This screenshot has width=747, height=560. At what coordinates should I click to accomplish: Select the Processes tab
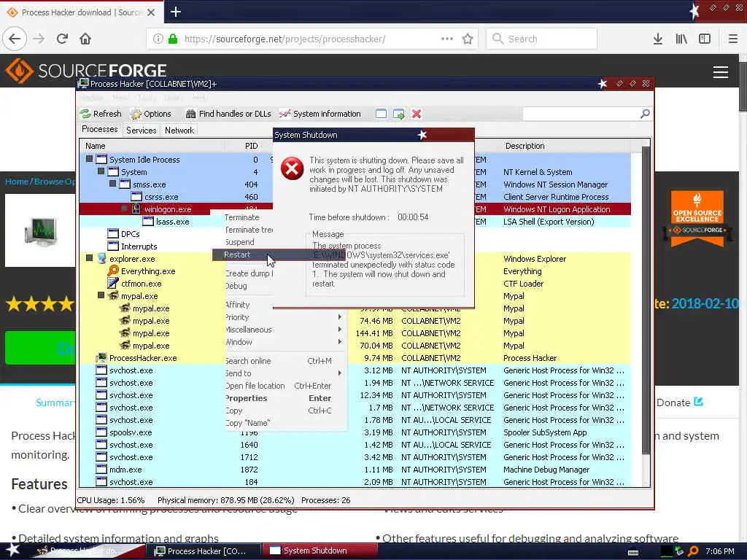click(99, 129)
